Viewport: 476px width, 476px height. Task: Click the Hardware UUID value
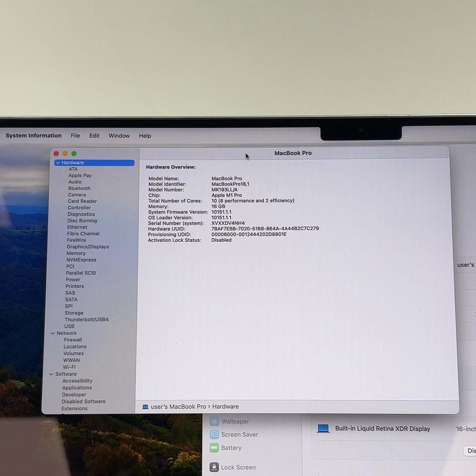tap(265, 228)
